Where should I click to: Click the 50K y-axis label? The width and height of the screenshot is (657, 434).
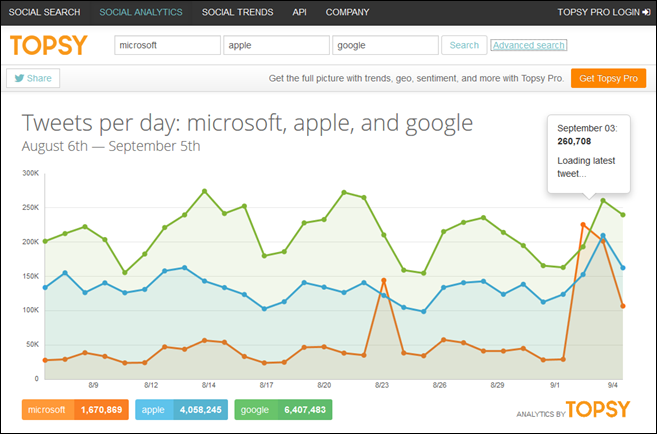(x=33, y=344)
